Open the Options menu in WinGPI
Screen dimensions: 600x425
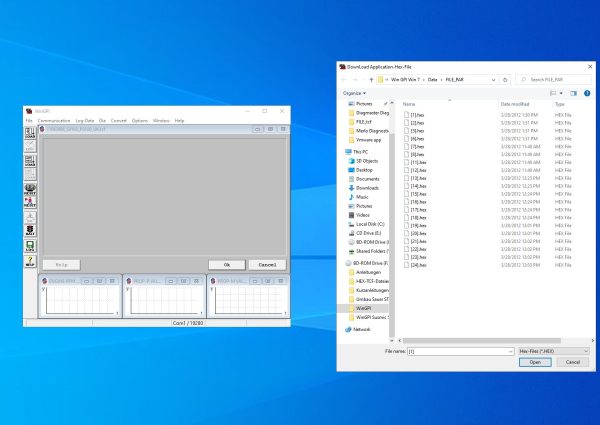(x=140, y=120)
